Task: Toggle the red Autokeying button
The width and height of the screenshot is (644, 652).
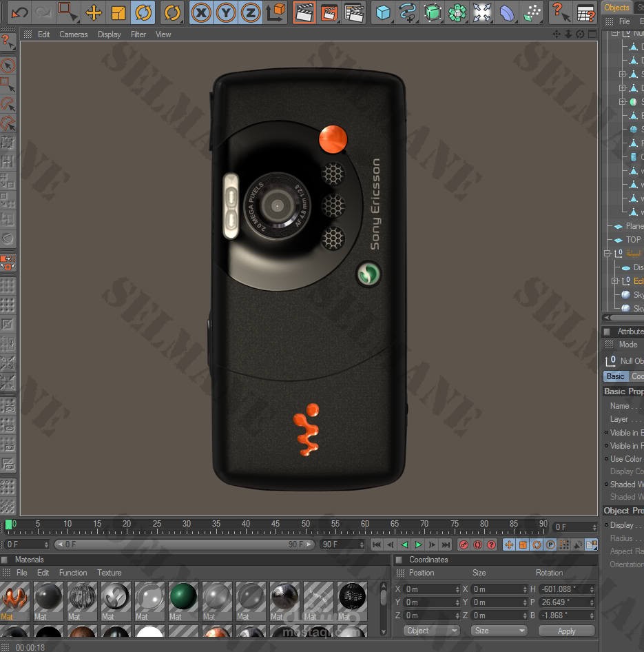Action: [x=477, y=544]
